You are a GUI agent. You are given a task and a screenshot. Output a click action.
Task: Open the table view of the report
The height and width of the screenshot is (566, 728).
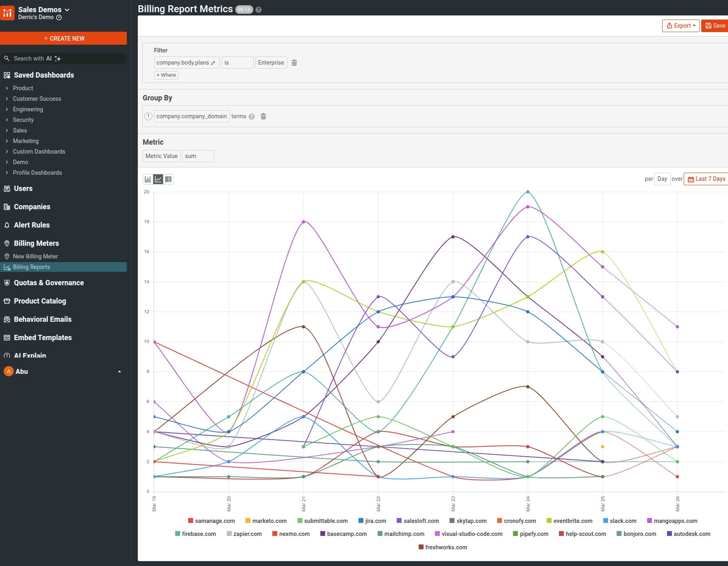pyautogui.click(x=168, y=179)
